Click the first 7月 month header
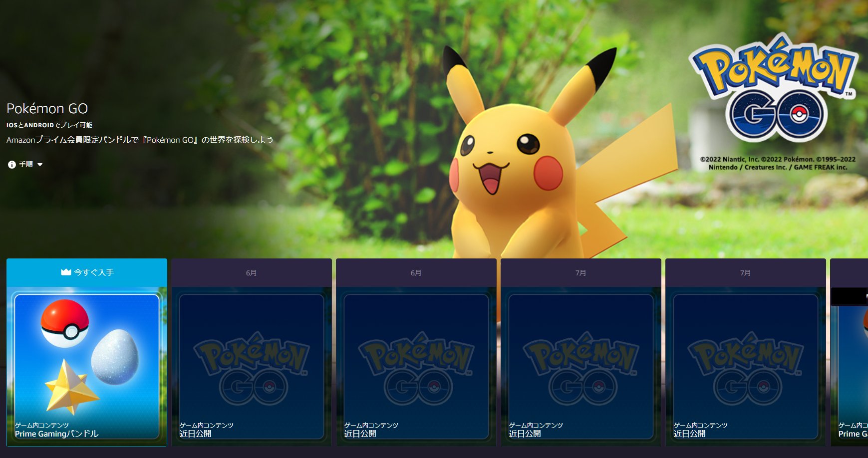The image size is (868, 458). pos(581,273)
